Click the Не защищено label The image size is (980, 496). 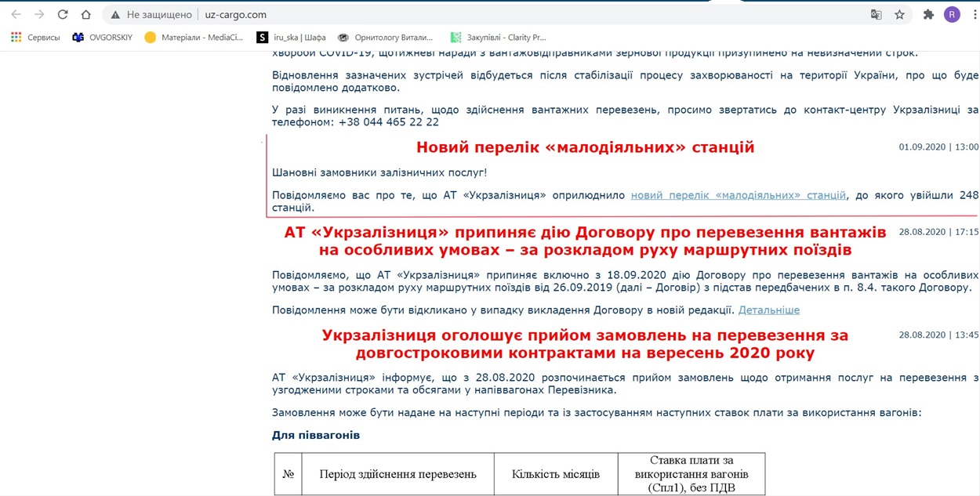[159, 14]
